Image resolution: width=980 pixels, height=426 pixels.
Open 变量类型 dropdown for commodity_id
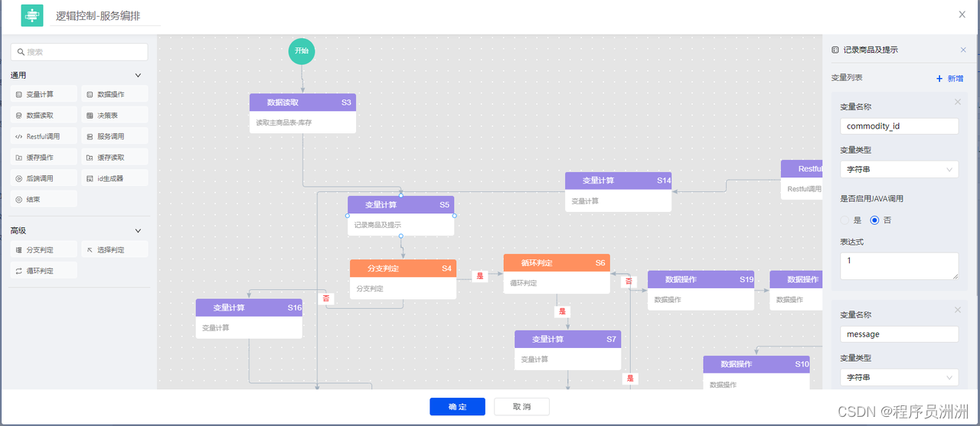click(x=899, y=170)
